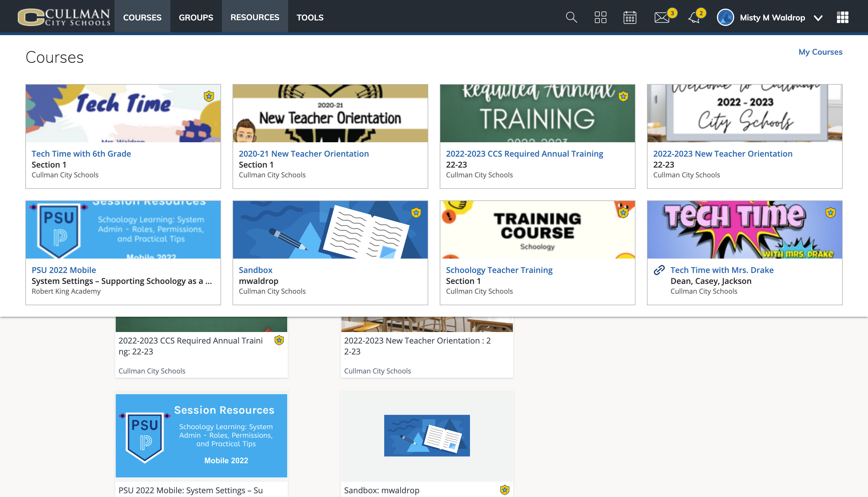Open Tech Time with 6th Grade course

[x=81, y=153]
